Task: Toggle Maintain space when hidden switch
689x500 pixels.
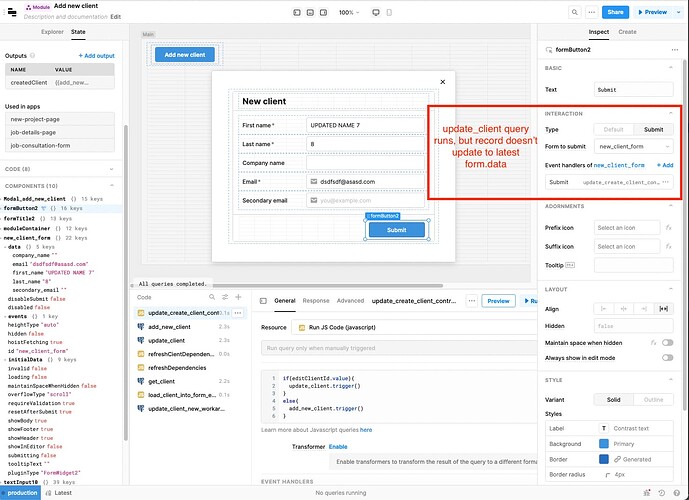Action: tap(667, 343)
